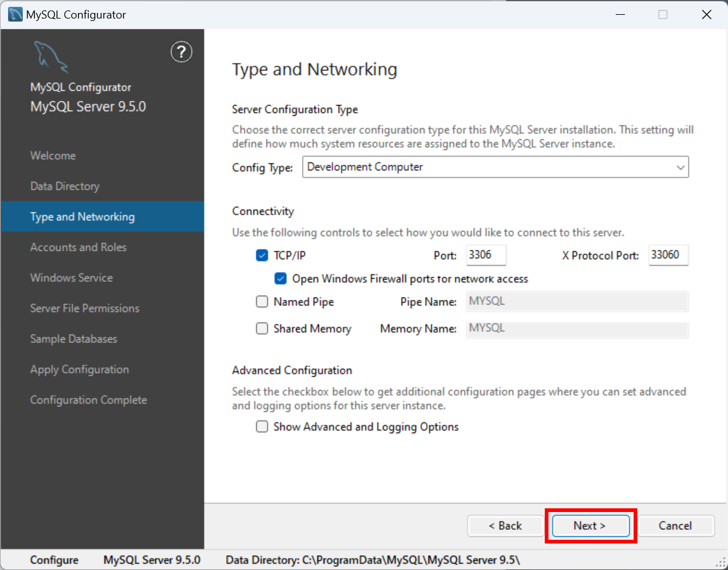Click the X Protocol Port field
The height and width of the screenshot is (570, 728).
(668, 255)
